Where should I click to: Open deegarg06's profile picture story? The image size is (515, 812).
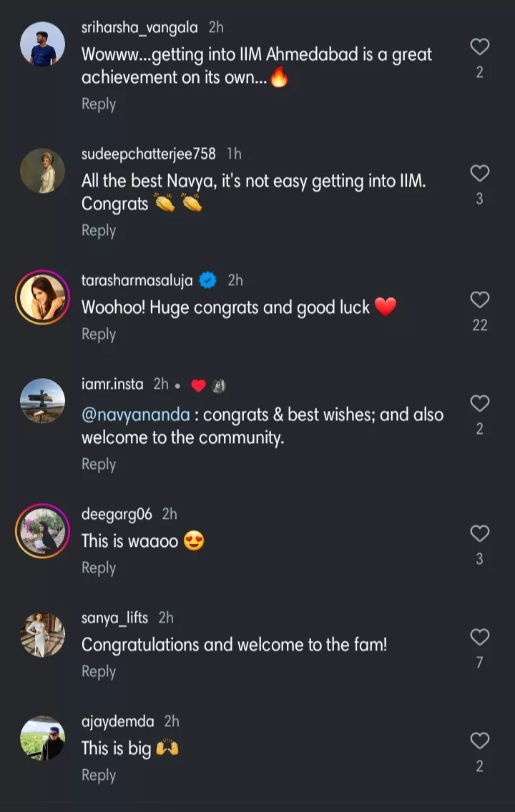pos(42,530)
